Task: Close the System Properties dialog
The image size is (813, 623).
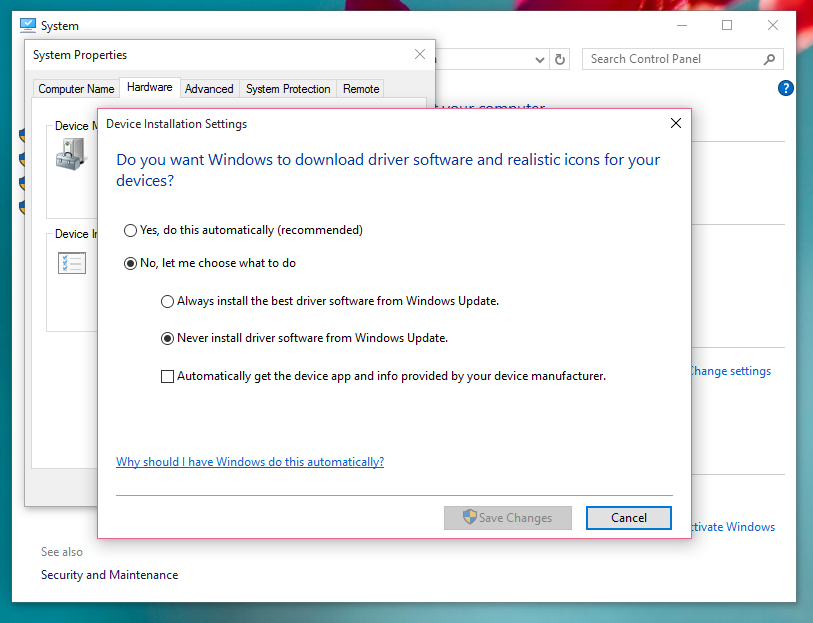Action: (420, 54)
